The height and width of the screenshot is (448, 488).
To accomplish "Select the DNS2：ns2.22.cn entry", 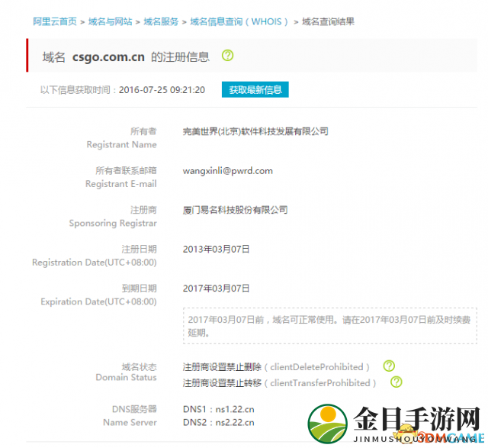I will point(219,423).
